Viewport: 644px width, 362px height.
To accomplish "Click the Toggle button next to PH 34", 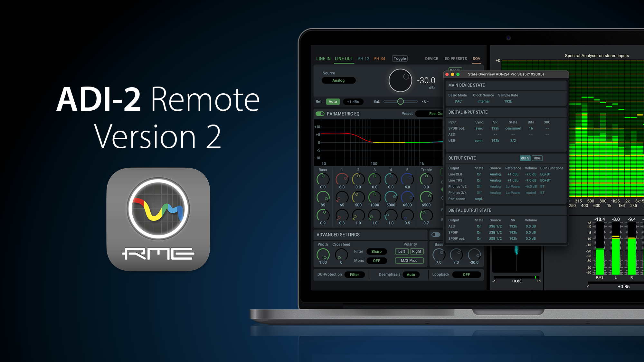I will point(400,58).
